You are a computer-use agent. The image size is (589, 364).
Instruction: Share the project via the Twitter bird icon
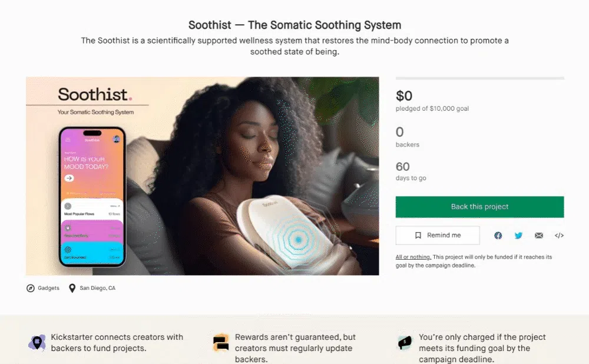[518, 236]
